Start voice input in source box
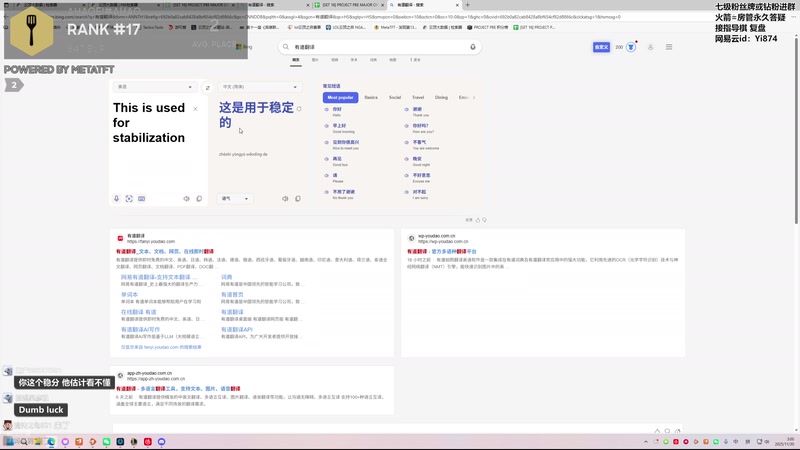Viewport: 800px width, 450px height. 116,198
